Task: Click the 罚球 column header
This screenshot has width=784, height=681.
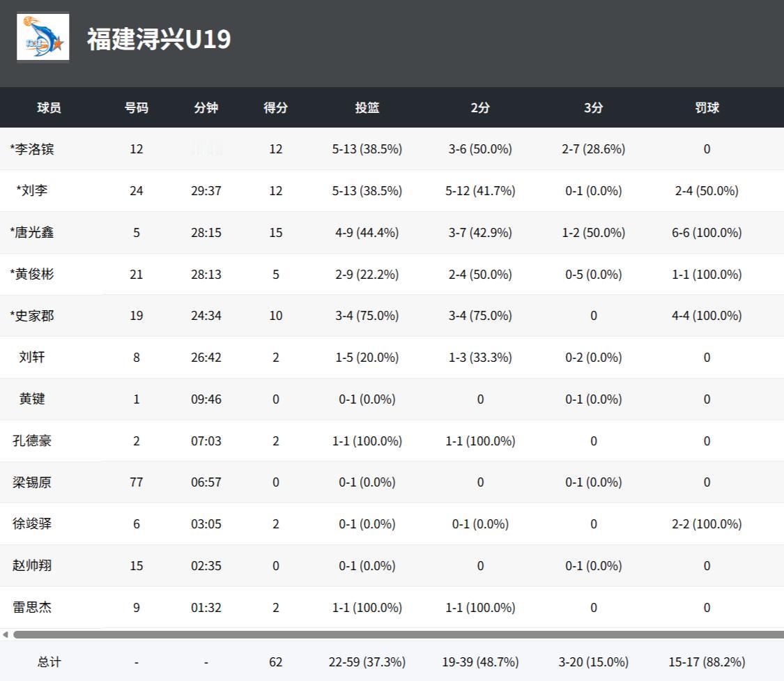Action: [x=707, y=107]
